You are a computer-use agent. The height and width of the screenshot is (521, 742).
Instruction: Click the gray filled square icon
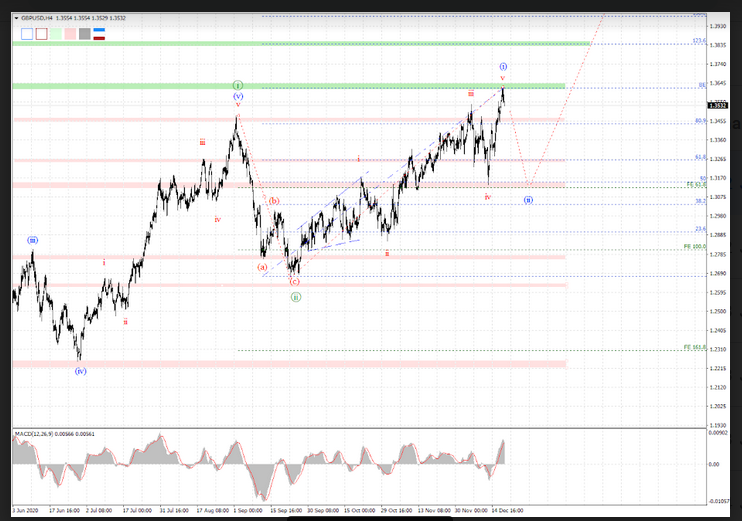tap(85, 33)
